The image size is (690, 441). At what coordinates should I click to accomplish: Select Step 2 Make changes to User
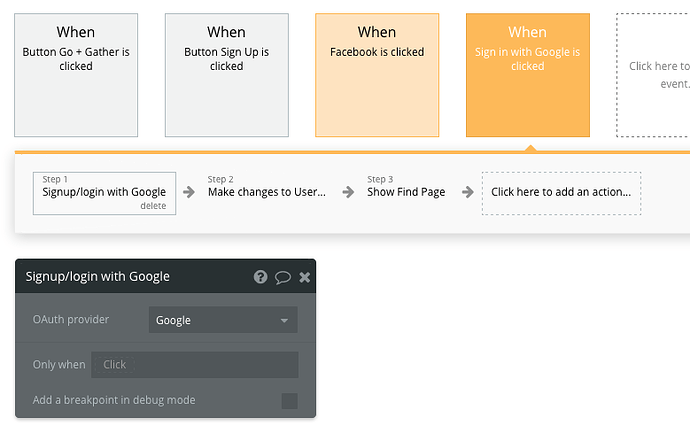point(267,191)
